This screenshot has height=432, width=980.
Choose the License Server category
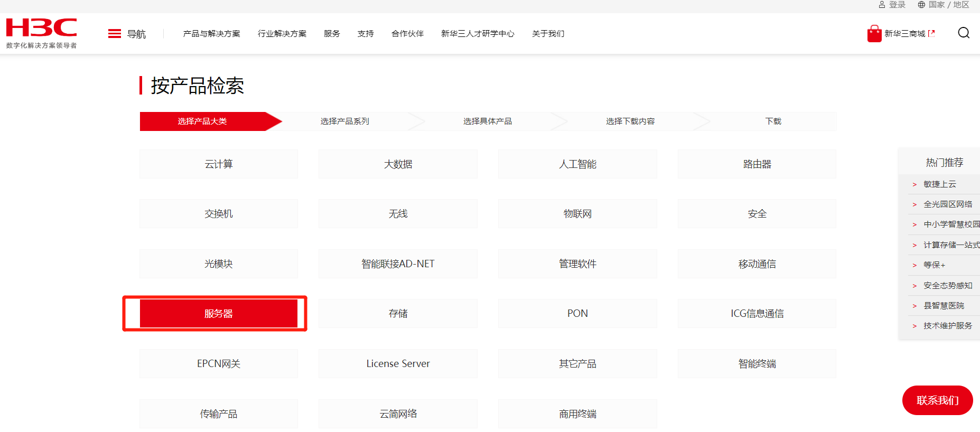coord(398,364)
